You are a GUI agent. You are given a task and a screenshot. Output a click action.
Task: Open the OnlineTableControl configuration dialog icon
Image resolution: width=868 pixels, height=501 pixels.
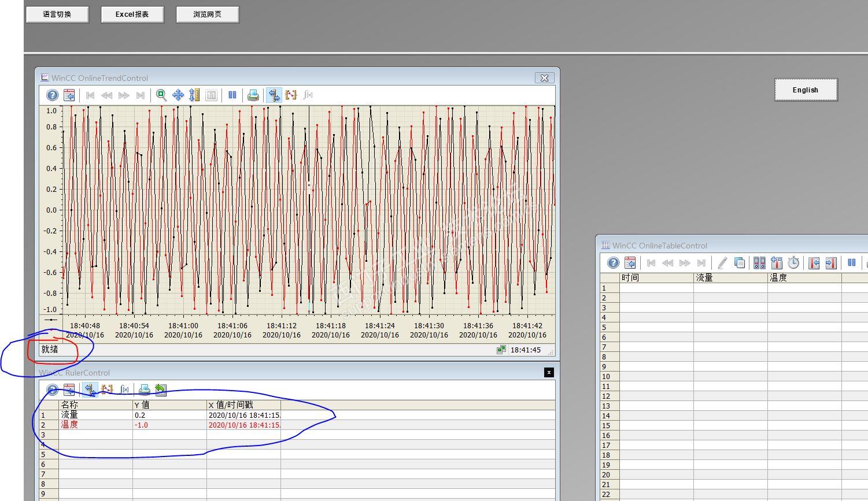630,263
